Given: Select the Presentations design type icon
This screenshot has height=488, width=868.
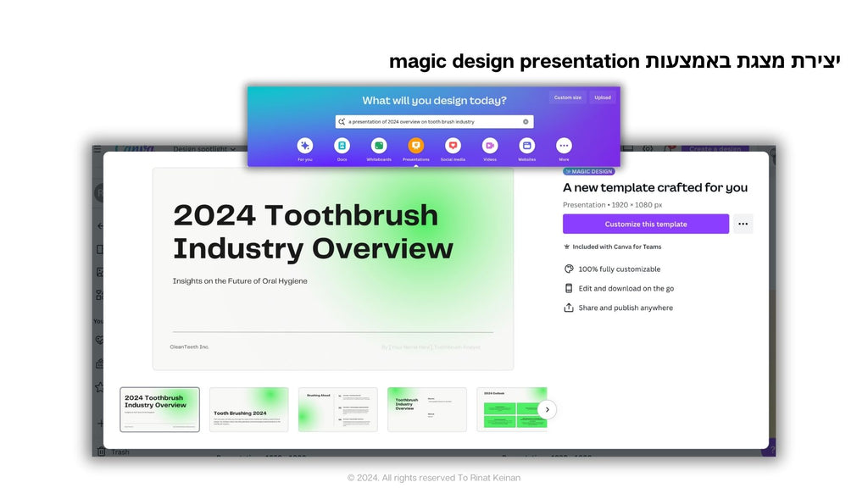Looking at the screenshot, I should [415, 146].
